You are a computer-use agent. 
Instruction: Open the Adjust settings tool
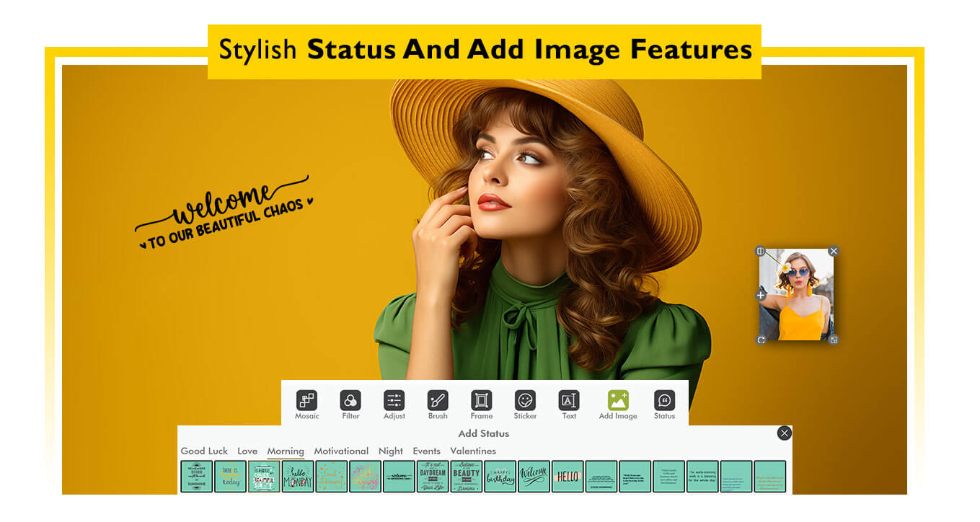394,401
